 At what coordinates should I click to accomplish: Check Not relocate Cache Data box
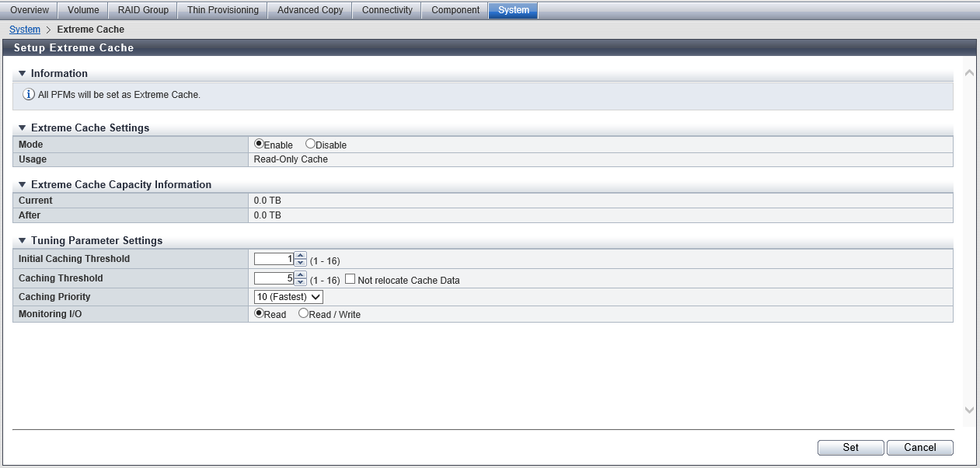[350, 279]
